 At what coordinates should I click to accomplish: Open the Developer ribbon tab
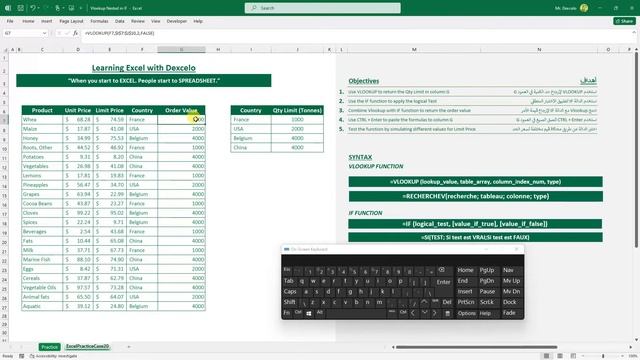coord(177,21)
